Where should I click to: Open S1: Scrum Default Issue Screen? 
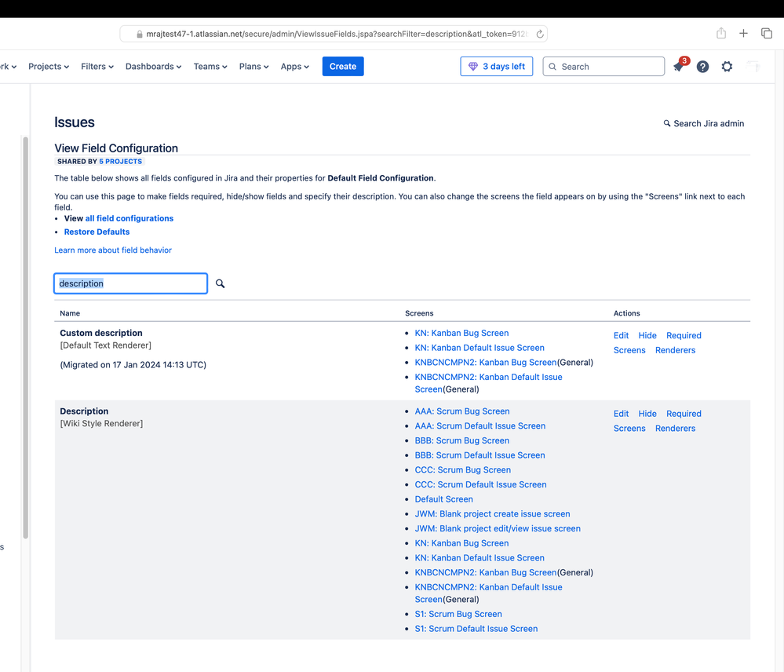pyautogui.click(x=476, y=629)
